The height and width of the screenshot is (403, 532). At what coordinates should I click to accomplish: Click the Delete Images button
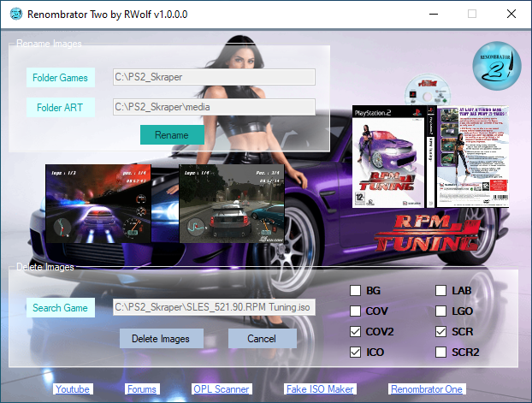161,339
